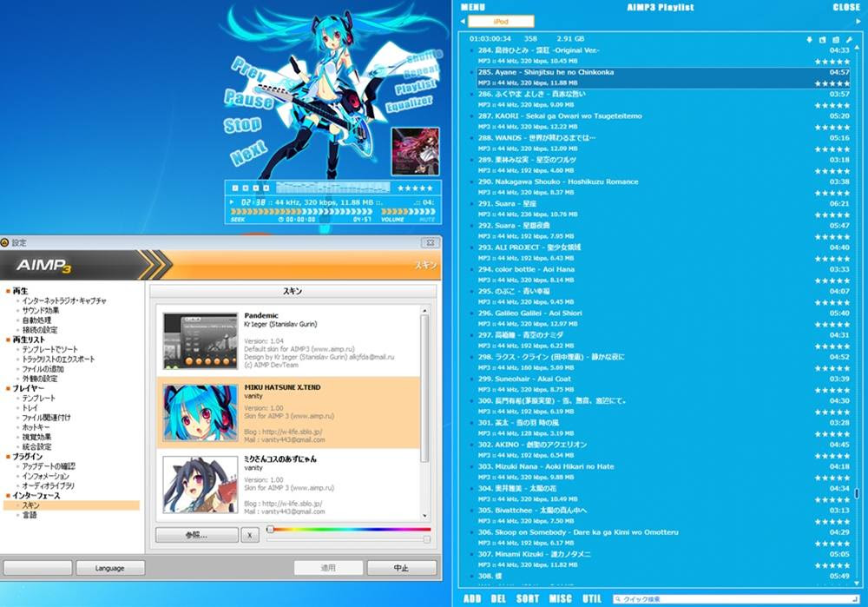Click the 中止 cancel button
The height and width of the screenshot is (607, 868).
[401, 568]
